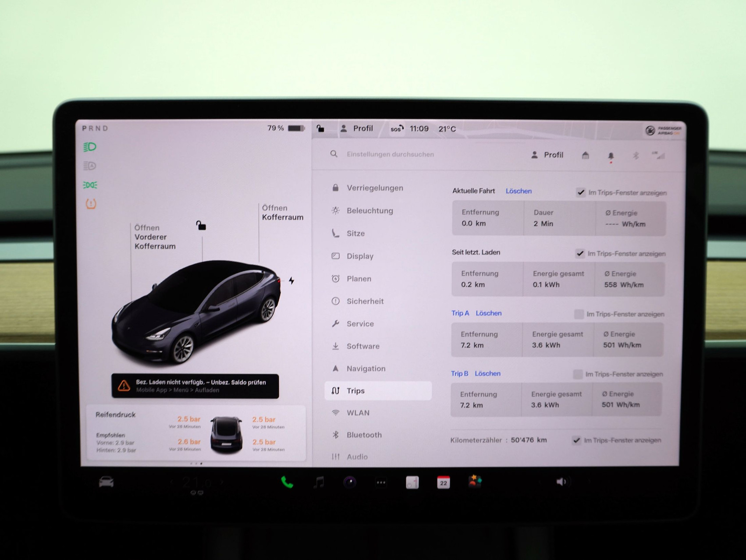Tap the Bluetooth icon in settings header
The width and height of the screenshot is (746, 560).
[636, 156]
